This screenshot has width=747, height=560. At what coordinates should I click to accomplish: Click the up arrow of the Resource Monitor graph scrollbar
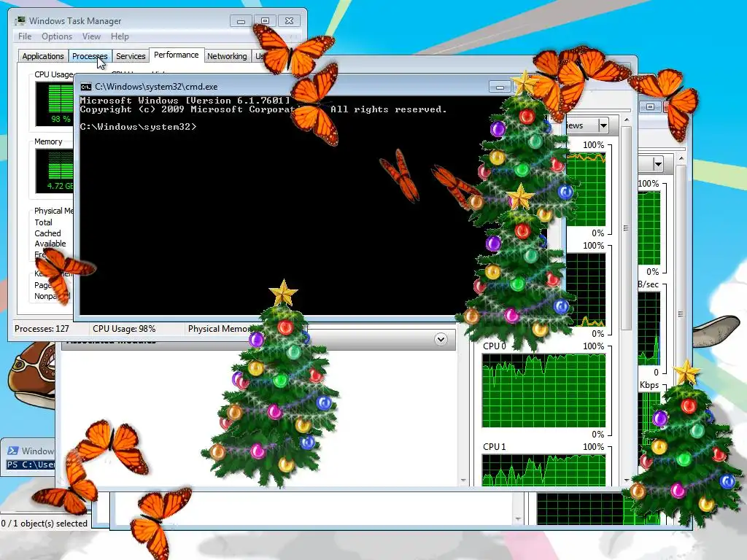tap(627, 120)
